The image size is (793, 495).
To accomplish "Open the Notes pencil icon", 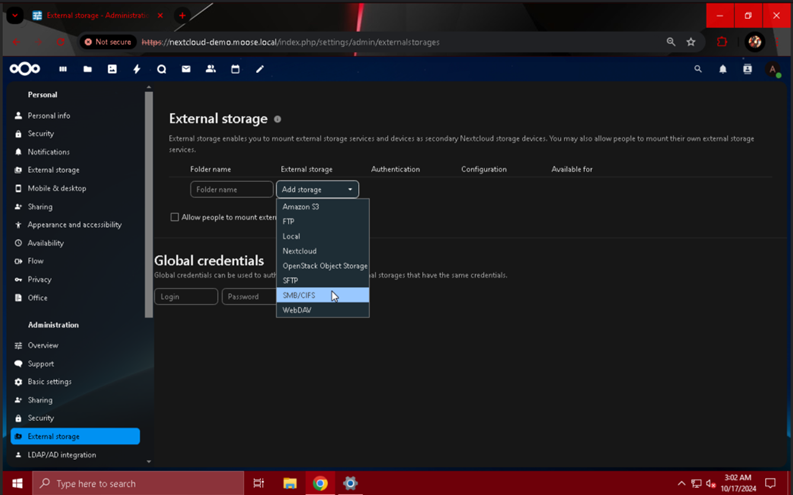I will tap(260, 69).
